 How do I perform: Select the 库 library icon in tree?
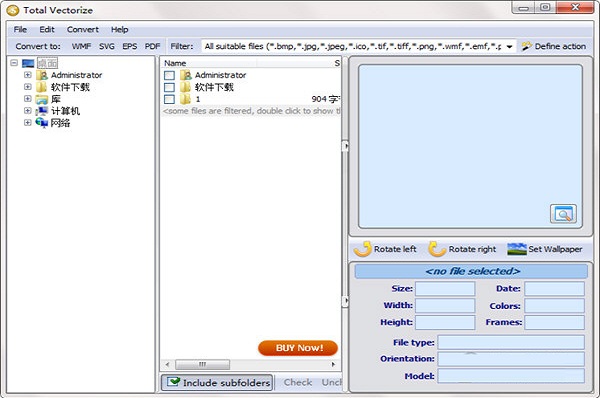pos(42,99)
